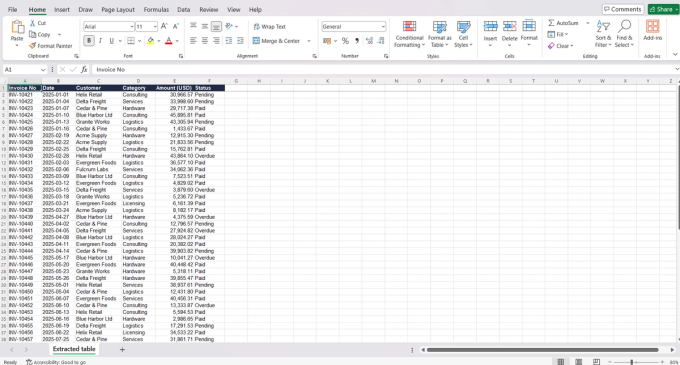
Task: Select cell with Invoice No header
Action: tap(25, 88)
